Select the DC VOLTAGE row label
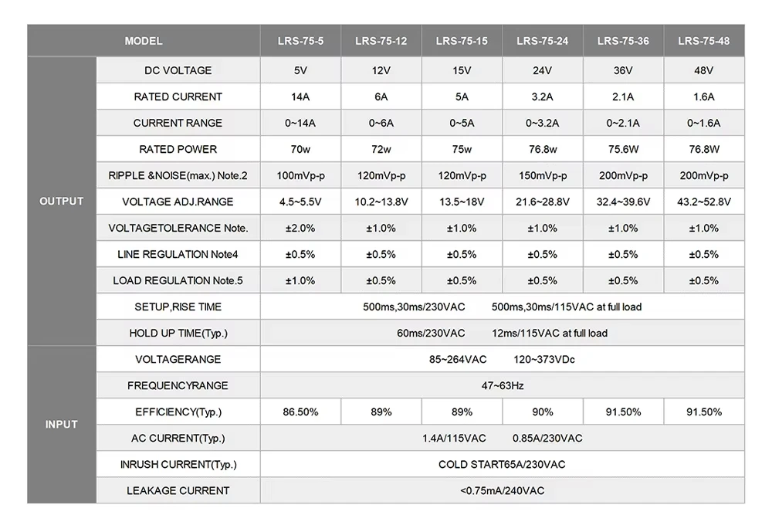 coord(178,70)
